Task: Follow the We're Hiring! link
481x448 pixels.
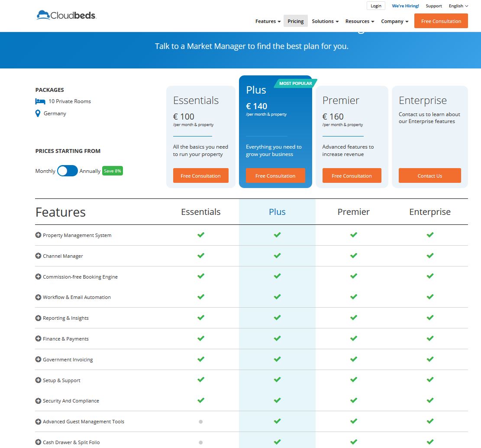Action: (405, 6)
